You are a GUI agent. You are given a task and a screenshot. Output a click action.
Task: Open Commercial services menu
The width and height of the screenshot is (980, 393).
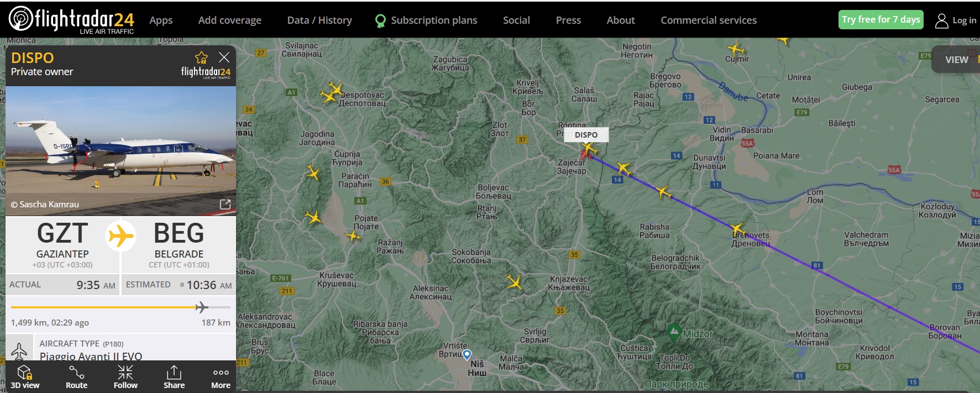709,20
